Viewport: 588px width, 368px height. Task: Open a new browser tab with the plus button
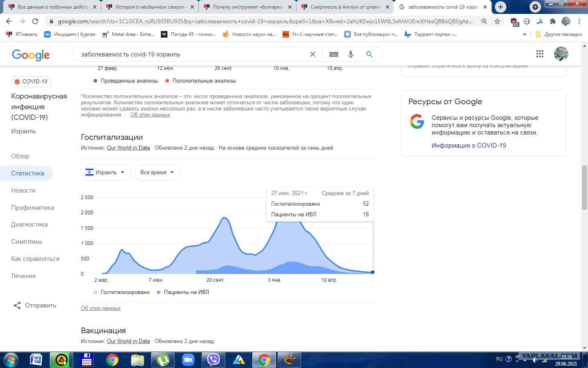(501, 7)
